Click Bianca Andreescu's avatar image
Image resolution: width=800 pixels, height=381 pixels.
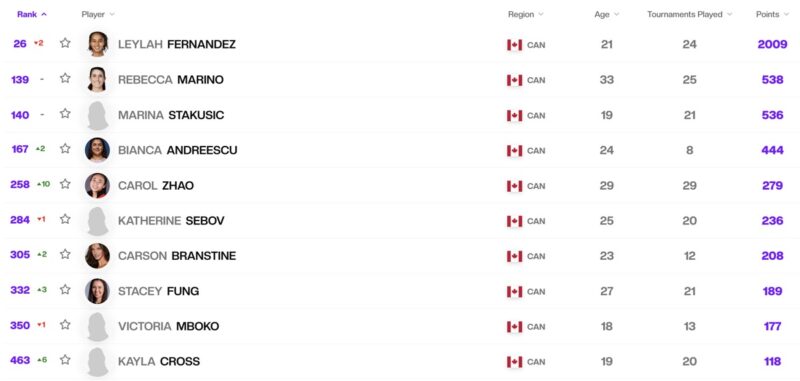97,150
